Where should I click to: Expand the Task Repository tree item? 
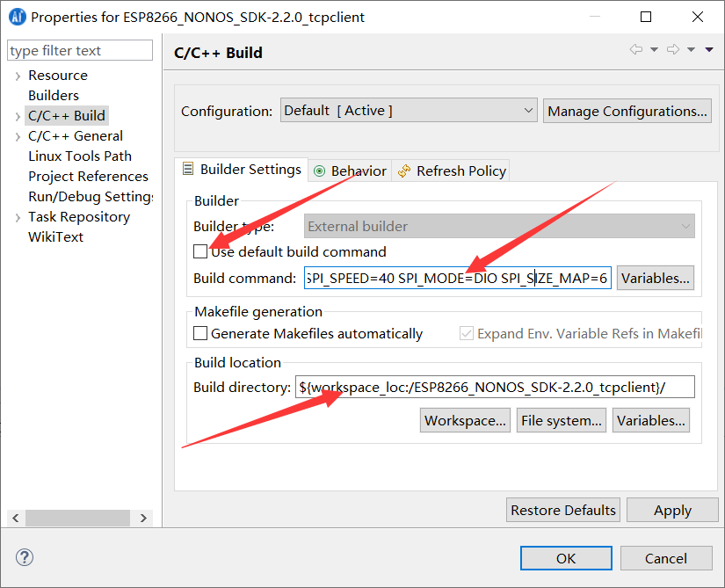(19, 216)
